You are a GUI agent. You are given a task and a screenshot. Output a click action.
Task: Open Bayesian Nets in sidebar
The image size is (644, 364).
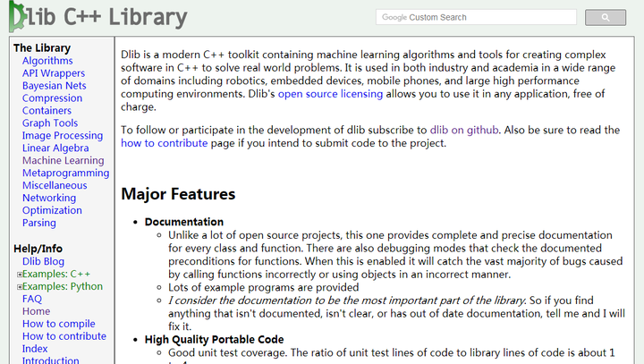pyautogui.click(x=54, y=86)
